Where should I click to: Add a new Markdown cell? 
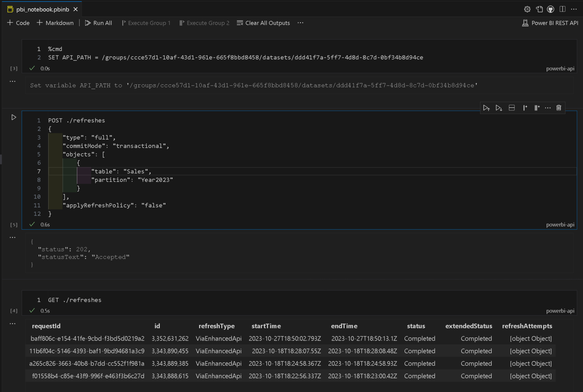(55, 23)
